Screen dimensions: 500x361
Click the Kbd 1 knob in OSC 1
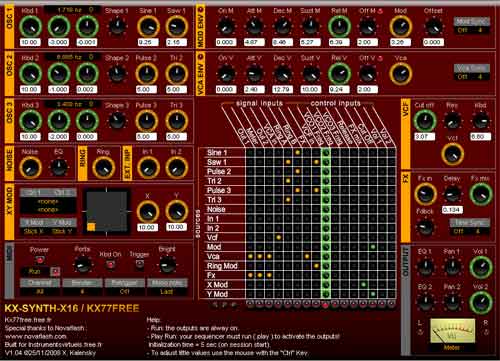[x=30, y=27]
